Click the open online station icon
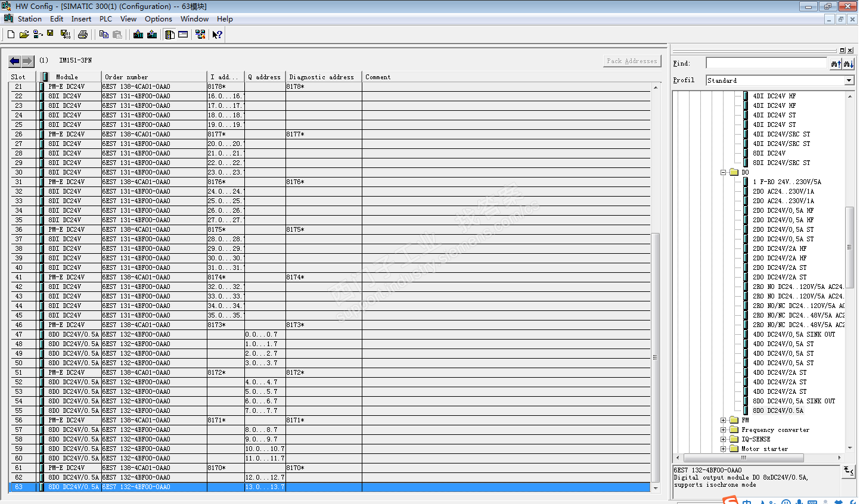The width and height of the screenshot is (863, 504). tap(38, 35)
